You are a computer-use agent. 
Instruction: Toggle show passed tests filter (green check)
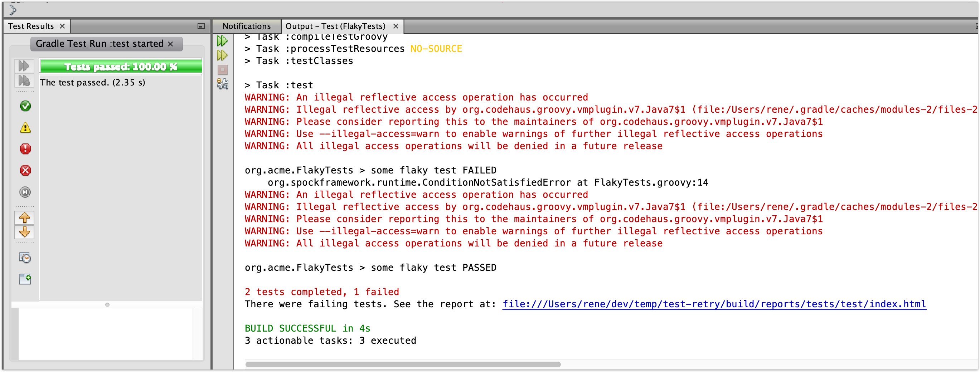point(25,106)
